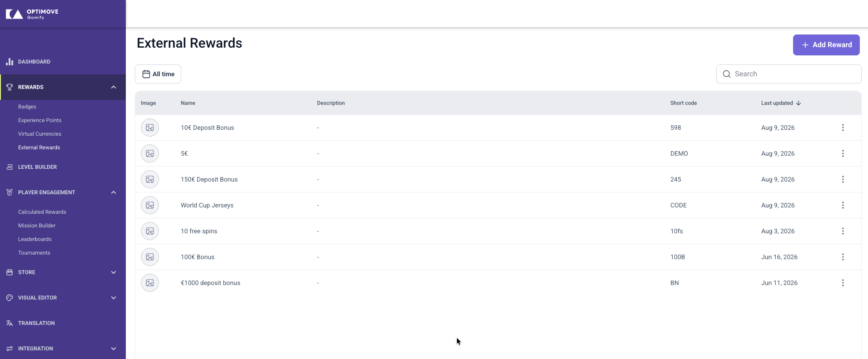Viewport: 868px width, 359px height.
Task: Open the Dashboard bar chart icon
Action: tap(10, 62)
